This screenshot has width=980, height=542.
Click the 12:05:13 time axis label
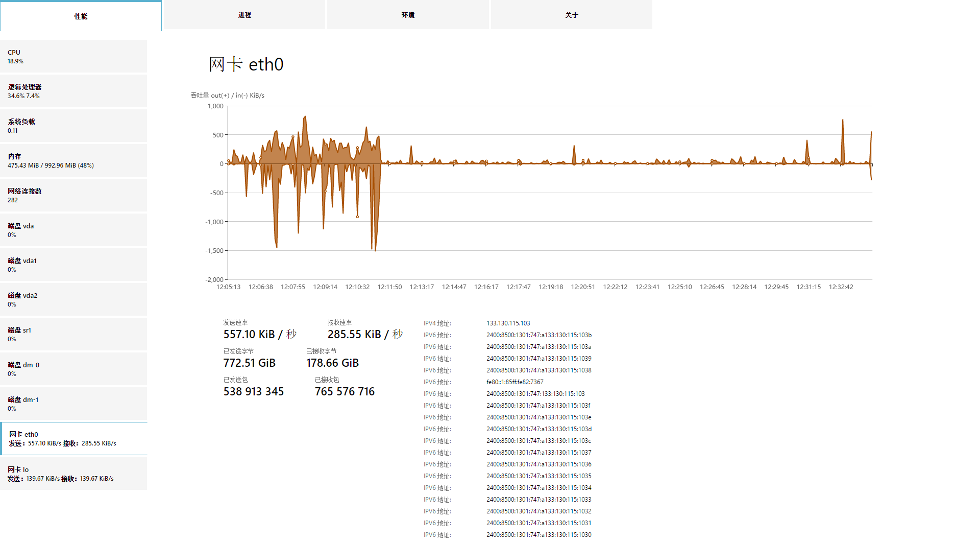[228, 287]
